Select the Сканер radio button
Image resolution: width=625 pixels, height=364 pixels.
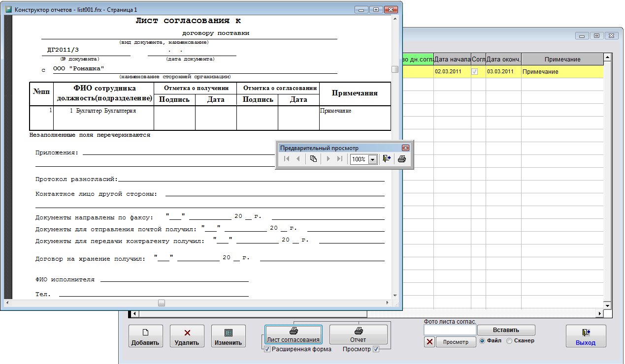point(509,340)
